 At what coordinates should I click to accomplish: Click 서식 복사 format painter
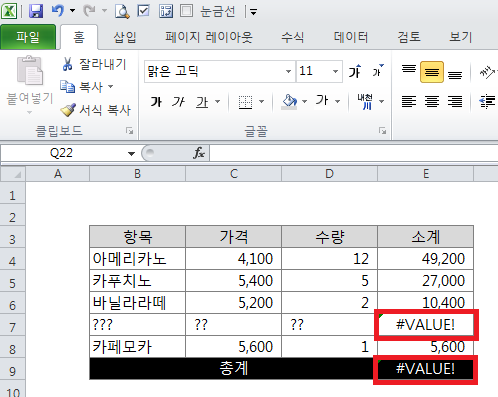(96, 110)
